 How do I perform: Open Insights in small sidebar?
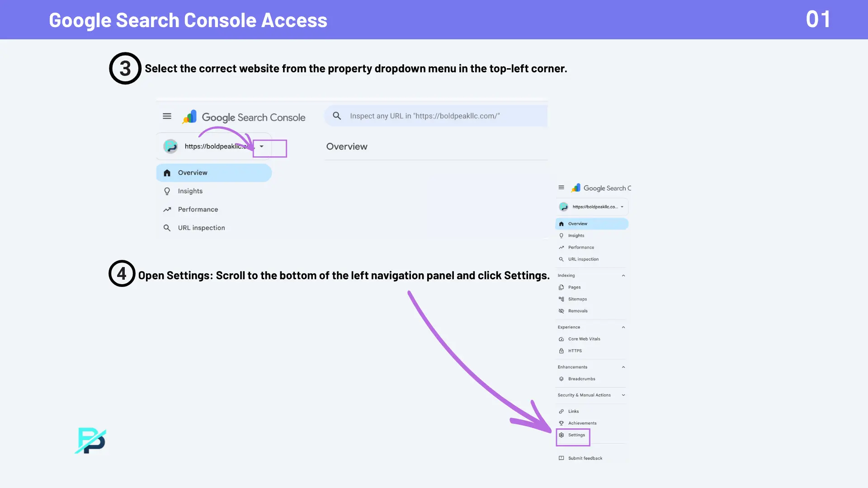[x=576, y=235]
